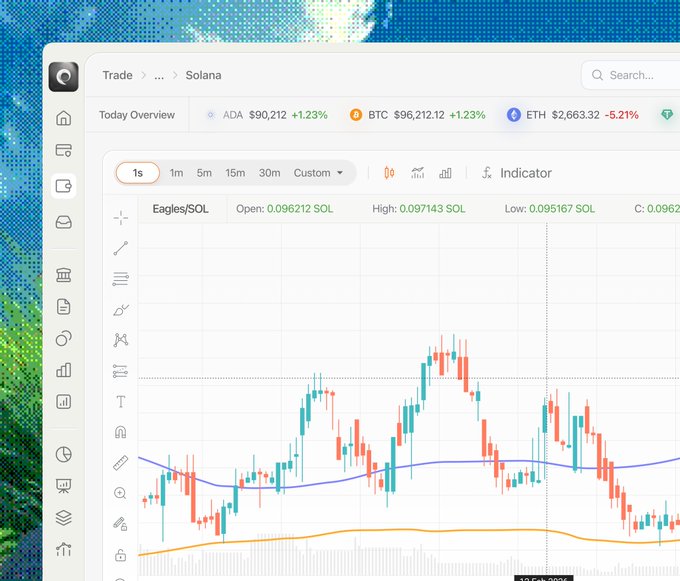
Task: Select the position forecast tool
Action: 121,371
